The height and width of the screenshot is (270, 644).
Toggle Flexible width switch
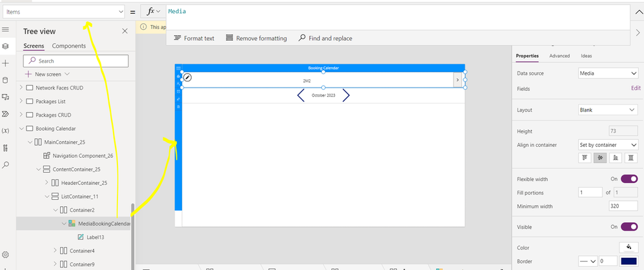[x=629, y=179]
